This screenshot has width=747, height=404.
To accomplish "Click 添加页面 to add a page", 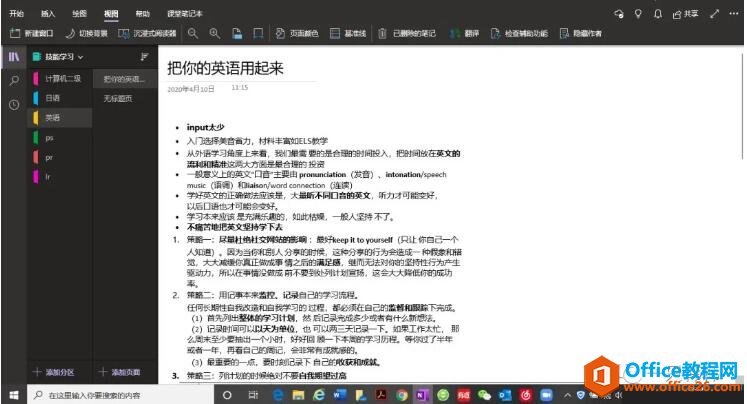I will [x=119, y=372].
